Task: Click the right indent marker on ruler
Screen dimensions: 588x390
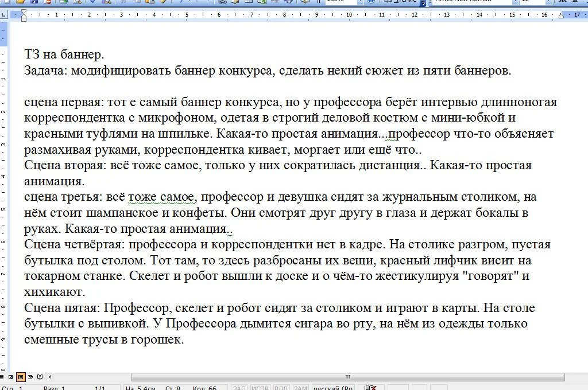Action: click(562, 15)
